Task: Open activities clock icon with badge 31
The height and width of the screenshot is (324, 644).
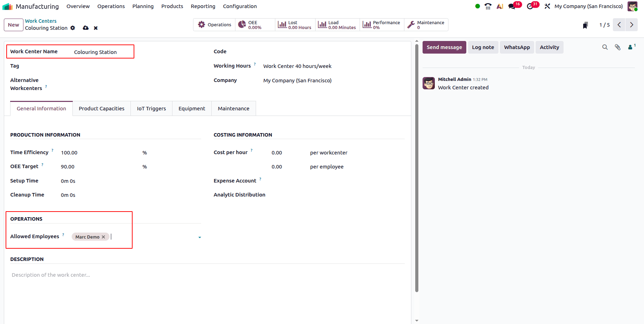Action: [x=530, y=6]
